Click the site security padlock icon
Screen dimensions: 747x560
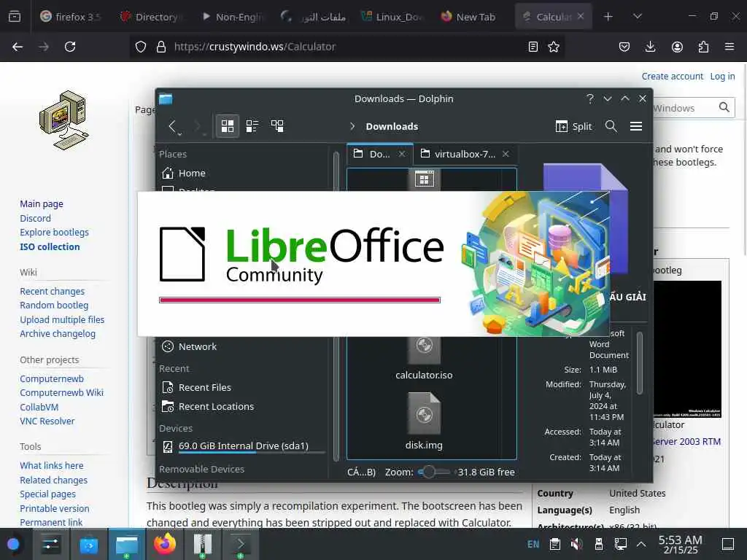161,47
